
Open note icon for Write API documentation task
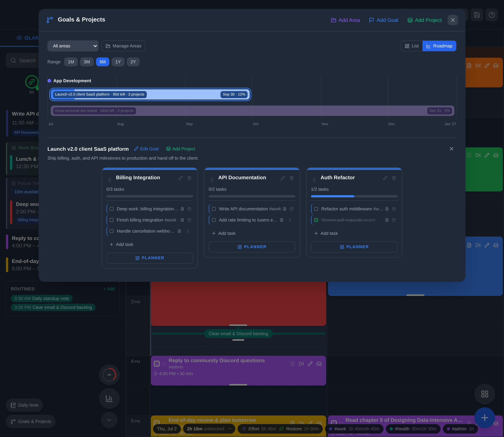pos(285,209)
